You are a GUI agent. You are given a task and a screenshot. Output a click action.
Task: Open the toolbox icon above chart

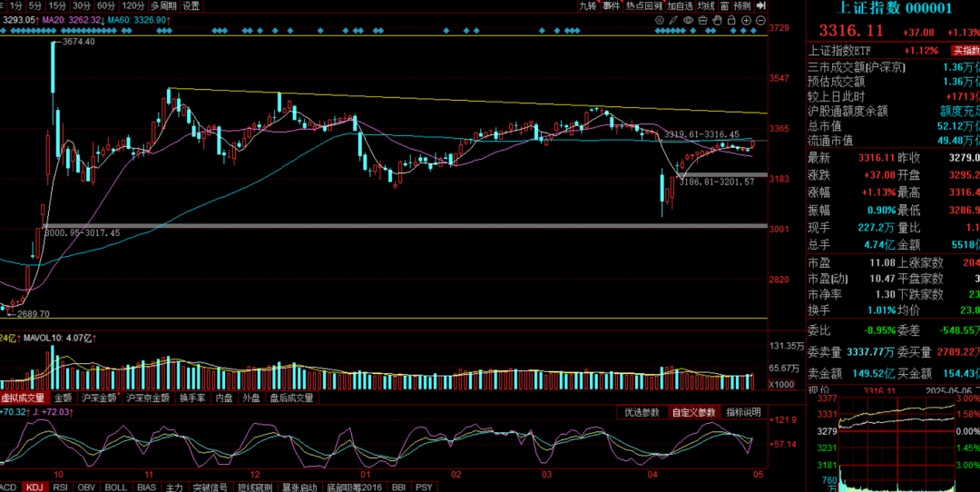(x=703, y=21)
